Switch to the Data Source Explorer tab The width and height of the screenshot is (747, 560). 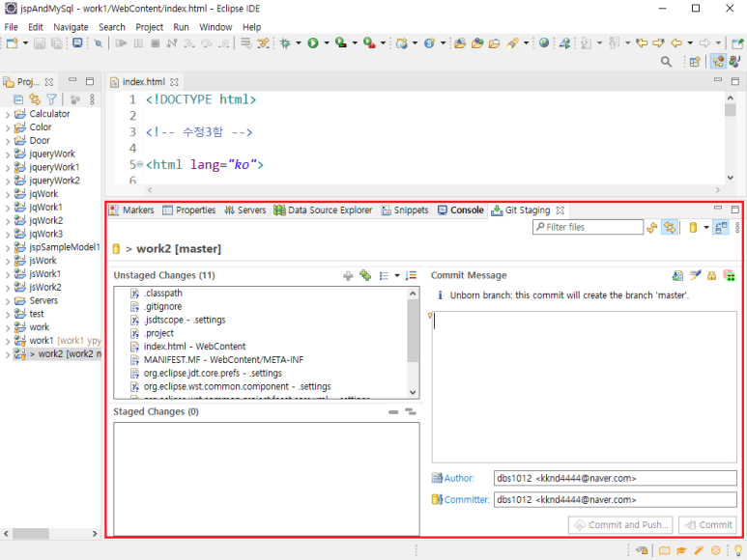[323, 210]
